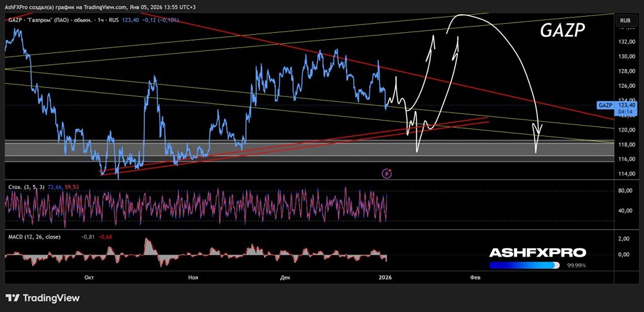Click the GAZP Газпром symbol title in legend
The width and height of the screenshot is (644, 312).
click(52, 20)
